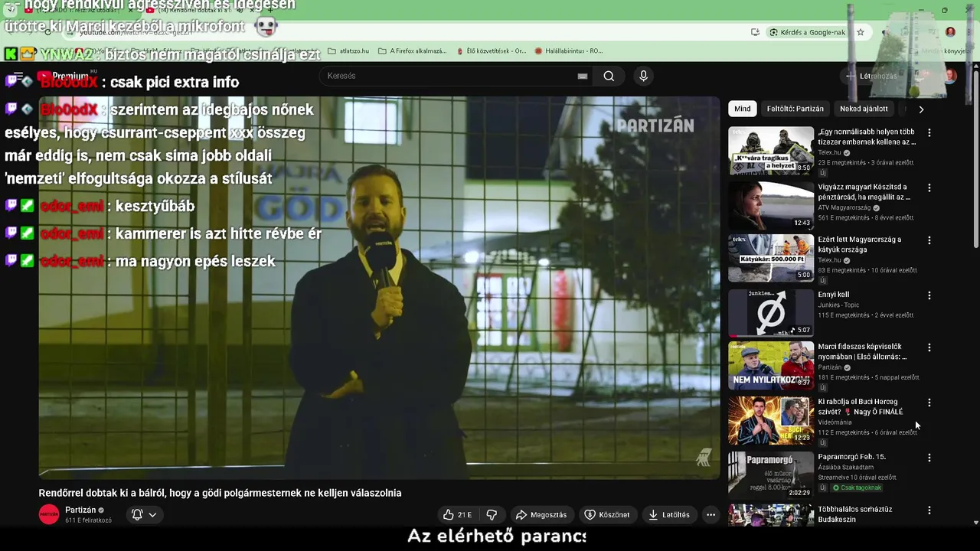The width and height of the screenshot is (980, 551).
Task: Bookmark page with the star icon
Action: pyautogui.click(x=861, y=32)
